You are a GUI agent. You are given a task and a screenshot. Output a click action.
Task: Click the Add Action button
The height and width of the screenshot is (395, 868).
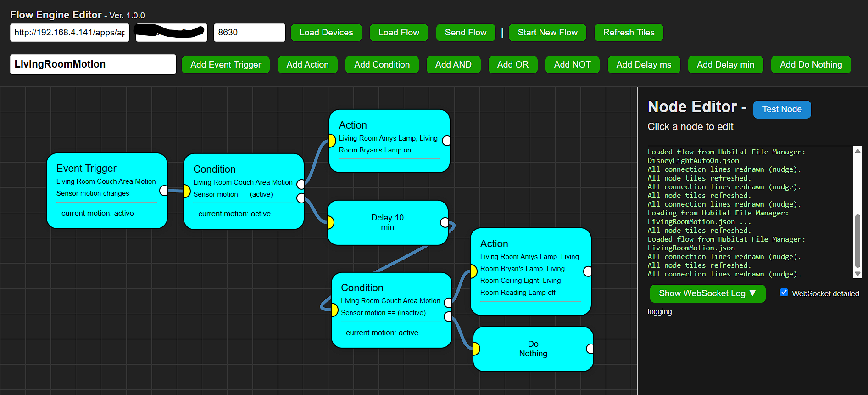pyautogui.click(x=307, y=65)
